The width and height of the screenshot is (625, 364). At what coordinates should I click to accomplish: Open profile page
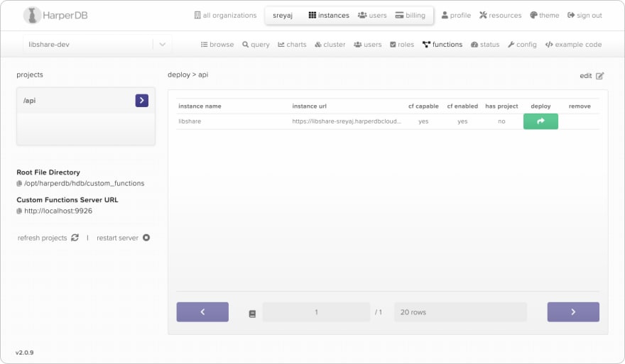pos(456,15)
